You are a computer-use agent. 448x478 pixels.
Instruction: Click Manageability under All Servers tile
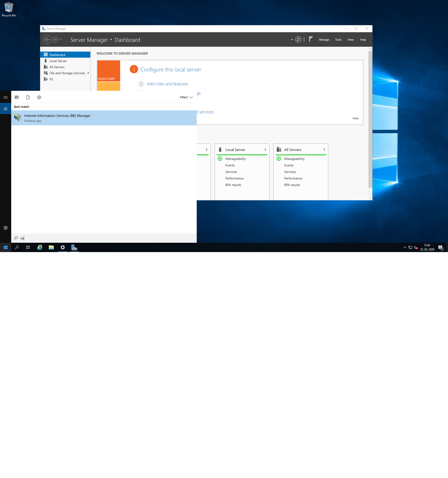294,159
